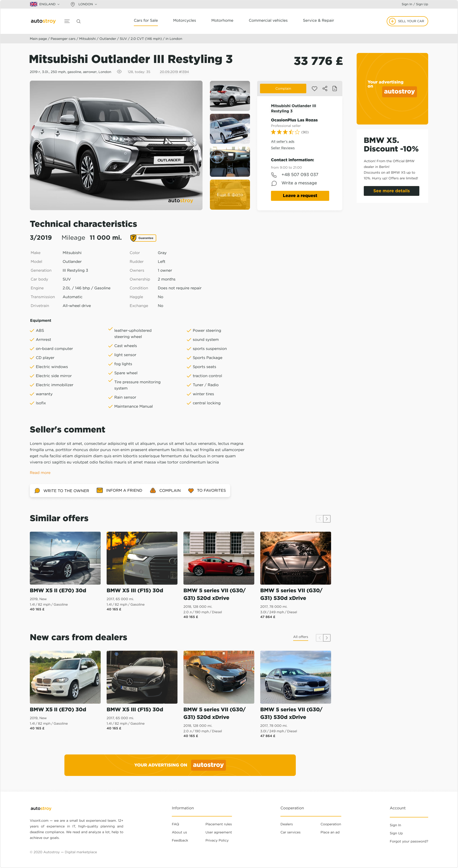
Task: Open the snowy Outlander thumbnail
Action: [x=230, y=129]
